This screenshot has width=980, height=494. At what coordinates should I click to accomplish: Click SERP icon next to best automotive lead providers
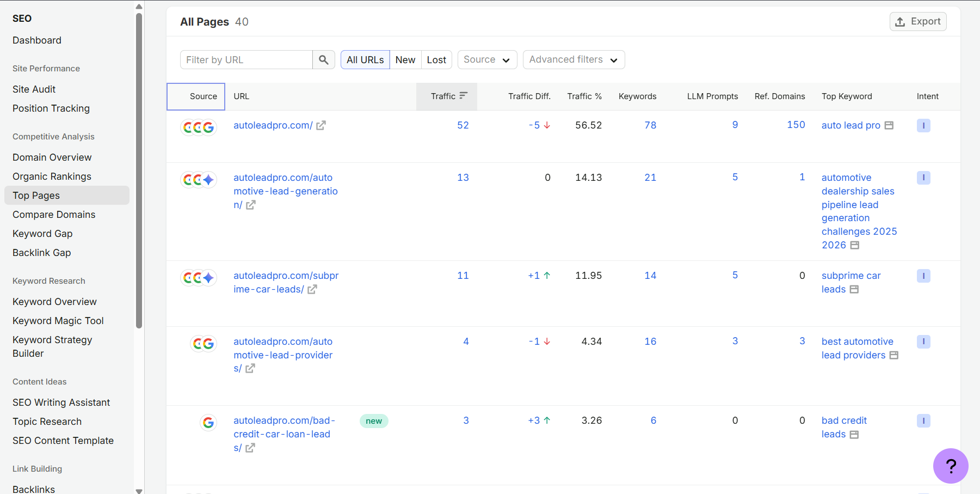[894, 355]
